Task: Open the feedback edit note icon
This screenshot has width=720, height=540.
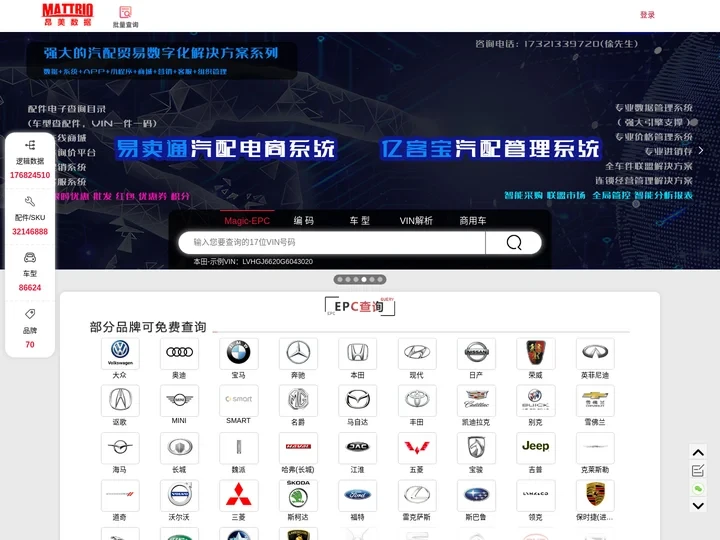Action: tap(698, 470)
